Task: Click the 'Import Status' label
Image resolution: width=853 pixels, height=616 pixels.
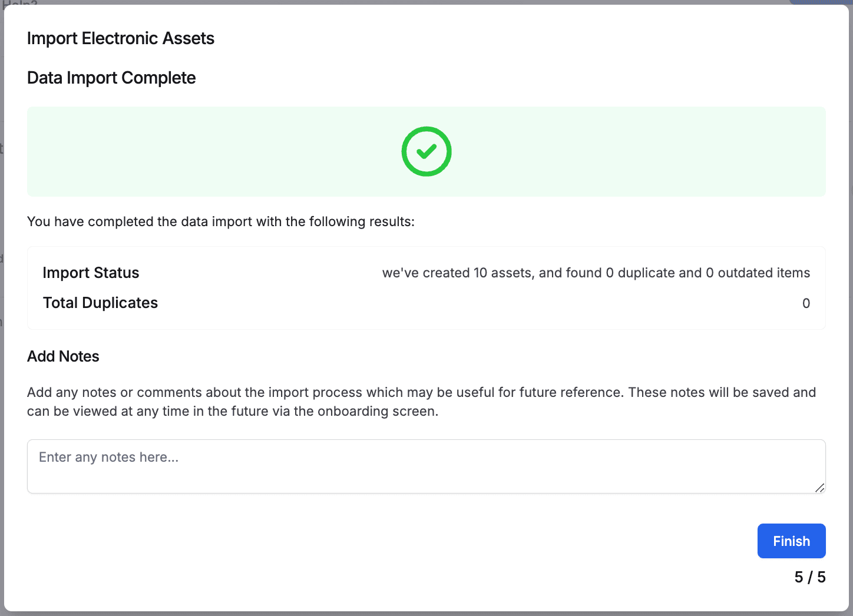Action: pyautogui.click(x=91, y=273)
